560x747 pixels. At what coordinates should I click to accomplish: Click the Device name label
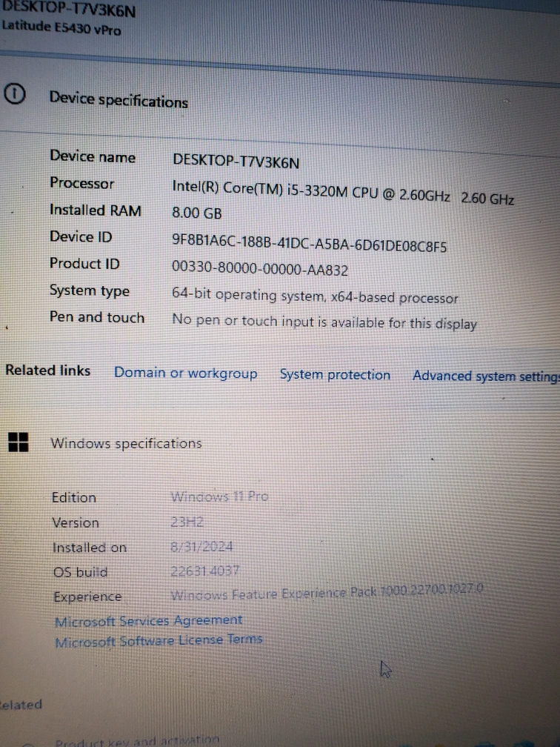tap(93, 156)
